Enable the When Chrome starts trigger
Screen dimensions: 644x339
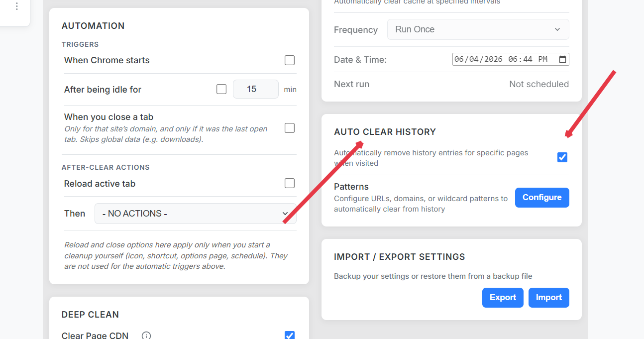coord(290,60)
